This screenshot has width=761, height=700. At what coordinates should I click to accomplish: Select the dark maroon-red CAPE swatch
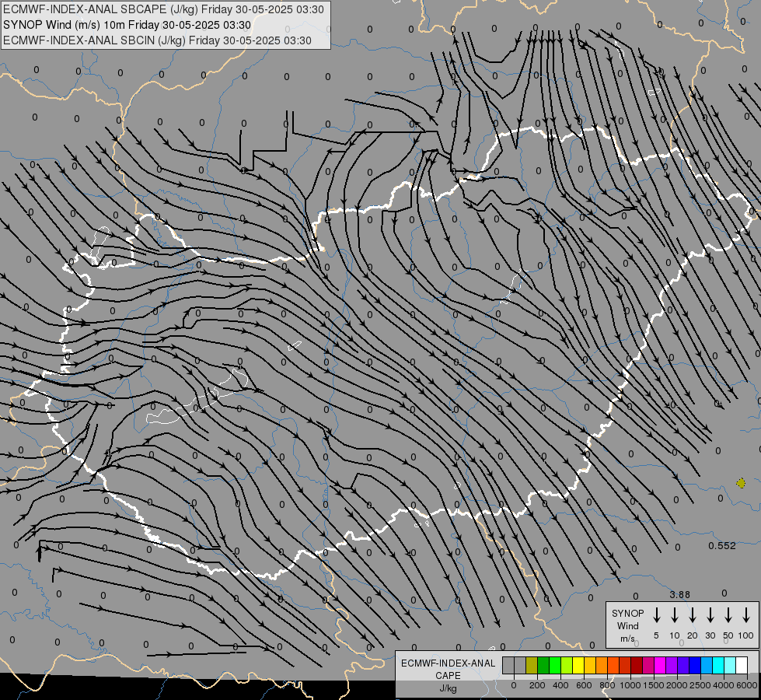point(637,665)
